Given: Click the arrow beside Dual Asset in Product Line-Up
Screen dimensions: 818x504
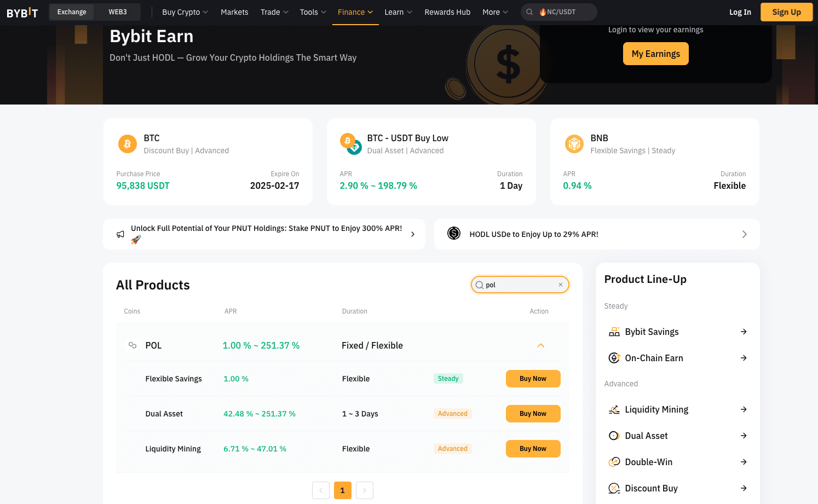Looking at the screenshot, I should 744,436.
